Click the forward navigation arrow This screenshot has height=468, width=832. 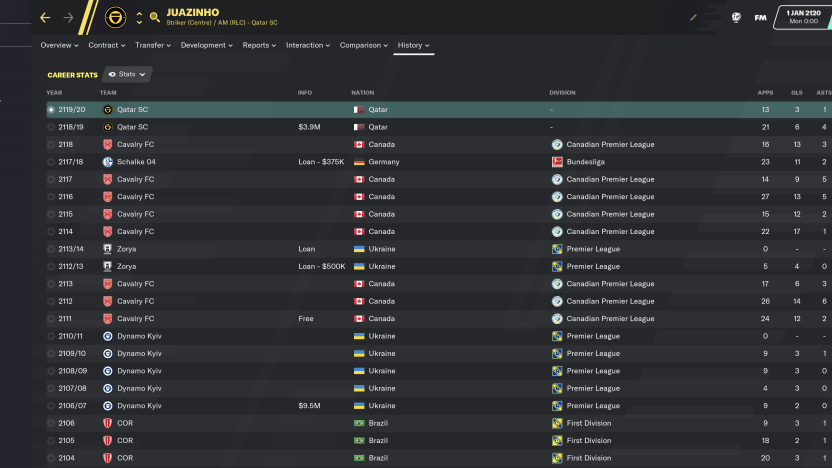pos(68,17)
